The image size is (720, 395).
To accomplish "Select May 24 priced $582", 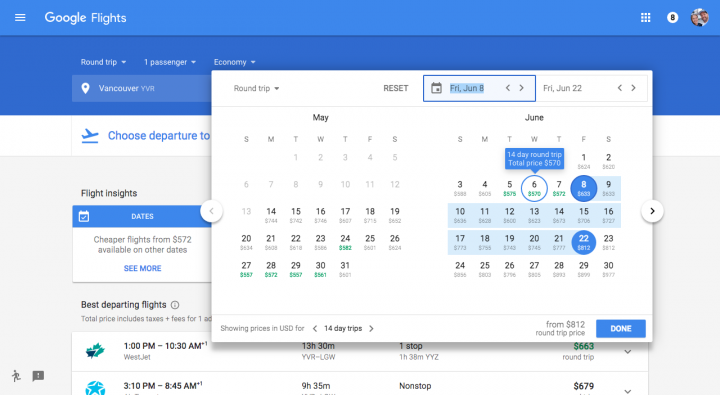I will pyautogui.click(x=345, y=242).
